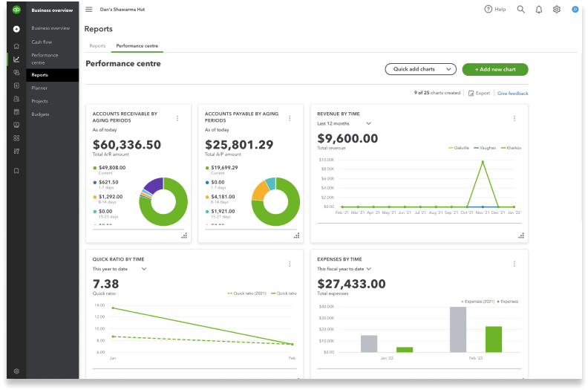This screenshot has height=390, width=588.
Task: Click the sidebar settings gear at bottom
Action: [16, 371]
